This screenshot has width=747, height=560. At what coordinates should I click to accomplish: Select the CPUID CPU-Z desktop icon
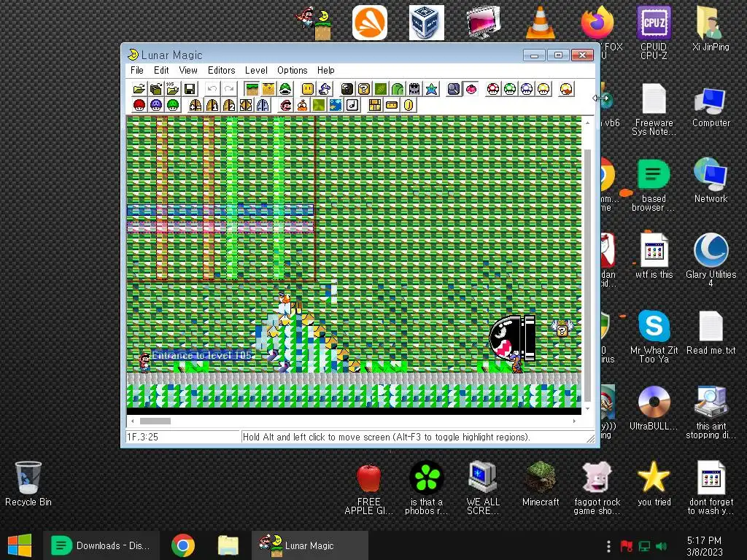tap(654, 32)
